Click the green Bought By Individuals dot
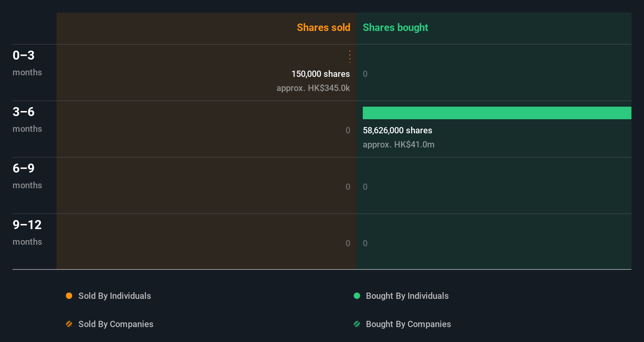Image resolution: width=644 pixels, height=342 pixels. (x=357, y=296)
